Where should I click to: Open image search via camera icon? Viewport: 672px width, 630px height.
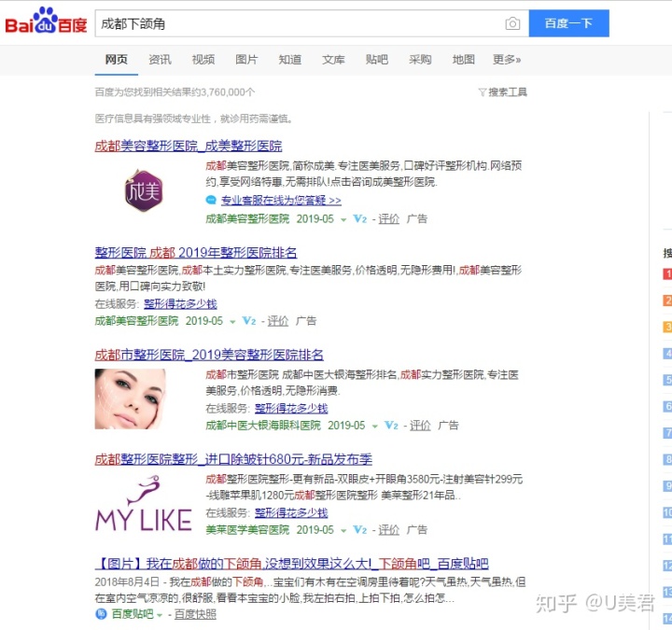pos(512,23)
